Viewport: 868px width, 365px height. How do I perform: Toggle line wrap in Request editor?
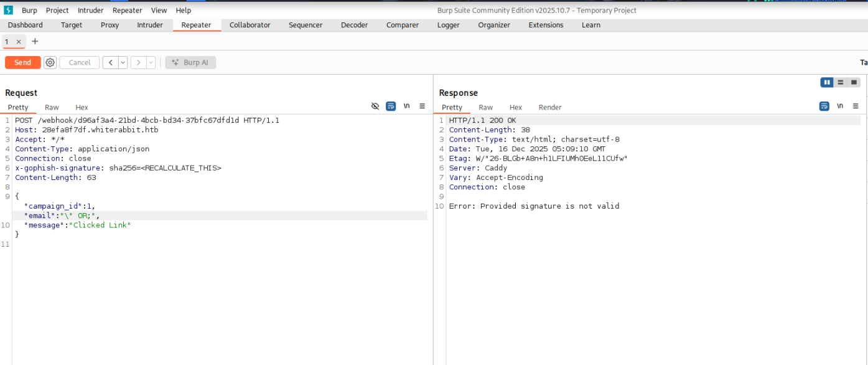391,107
